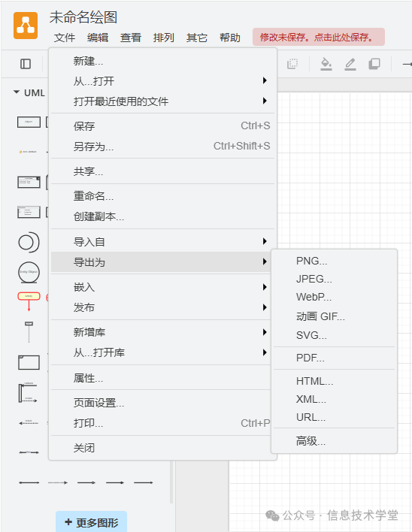Select the dashed return arrow shape
412x532 pixels.
pos(29,423)
